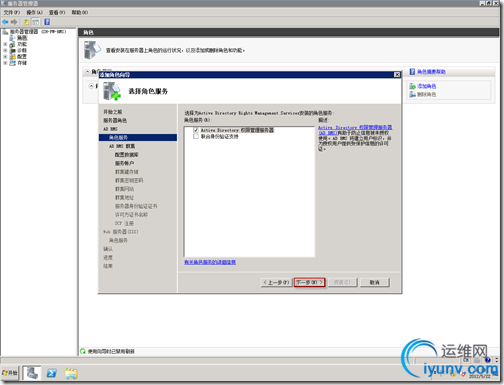Screen dimensions: 504x385
Task: Select the AD RMS wizard step
Action: (x=110, y=129)
